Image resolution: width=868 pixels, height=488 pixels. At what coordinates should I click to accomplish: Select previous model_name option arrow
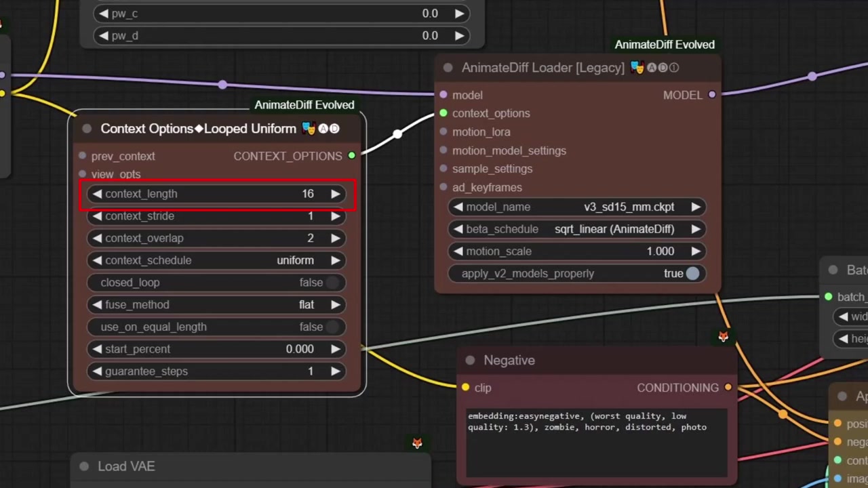click(458, 207)
